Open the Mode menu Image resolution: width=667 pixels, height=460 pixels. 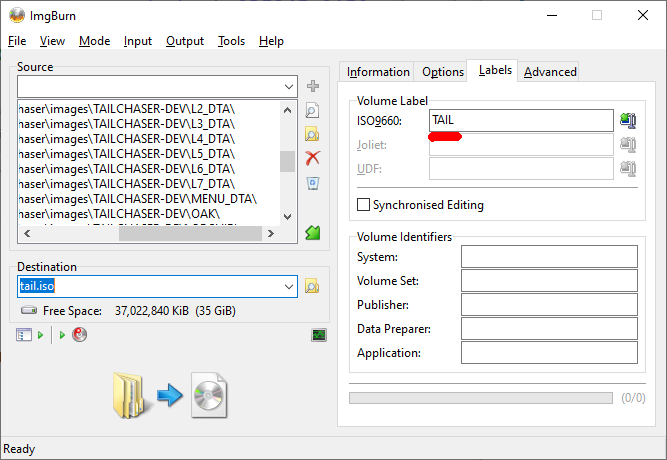coord(95,41)
